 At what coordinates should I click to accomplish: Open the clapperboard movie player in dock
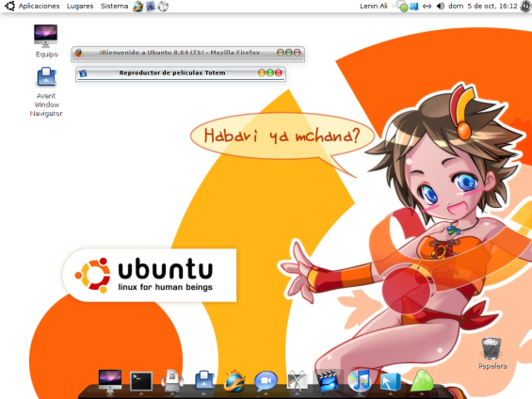328,381
